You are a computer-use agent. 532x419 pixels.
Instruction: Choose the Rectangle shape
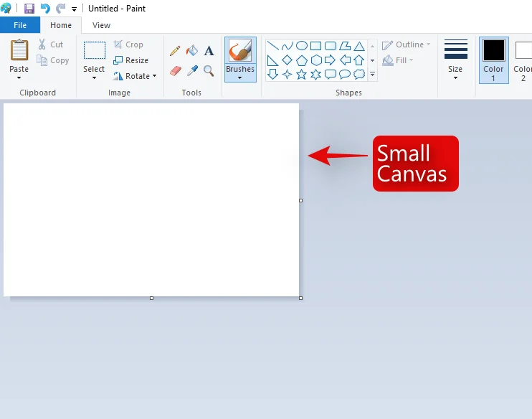pos(316,45)
